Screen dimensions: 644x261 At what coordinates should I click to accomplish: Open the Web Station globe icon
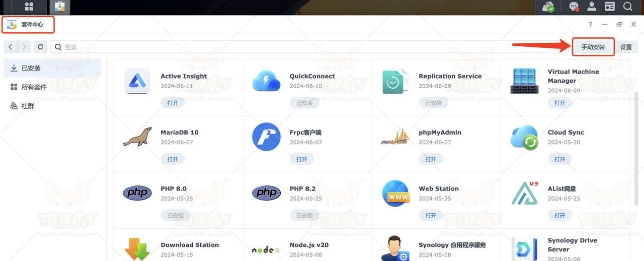click(395, 193)
